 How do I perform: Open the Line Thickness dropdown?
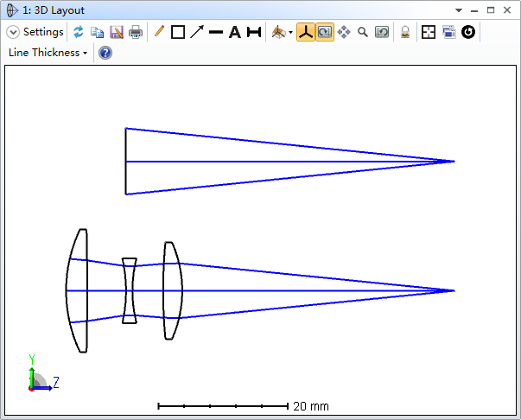pyautogui.click(x=48, y=53)
